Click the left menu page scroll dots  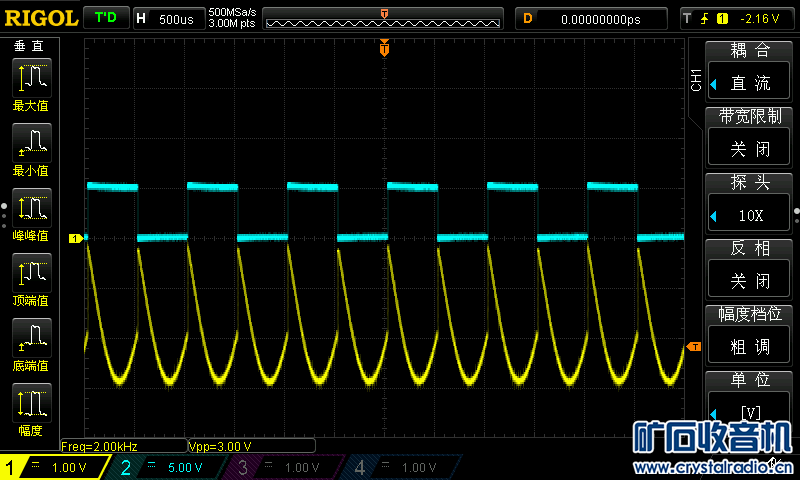click(x=4, y=215)
